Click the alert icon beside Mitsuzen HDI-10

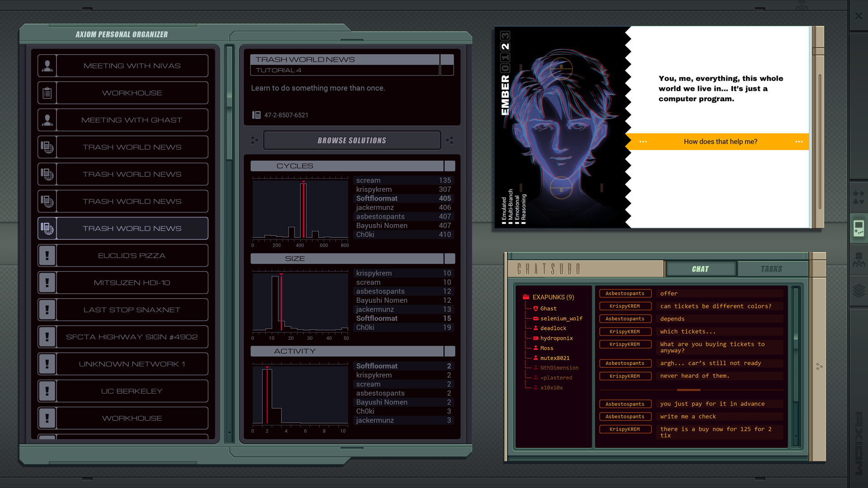point(47,283)
